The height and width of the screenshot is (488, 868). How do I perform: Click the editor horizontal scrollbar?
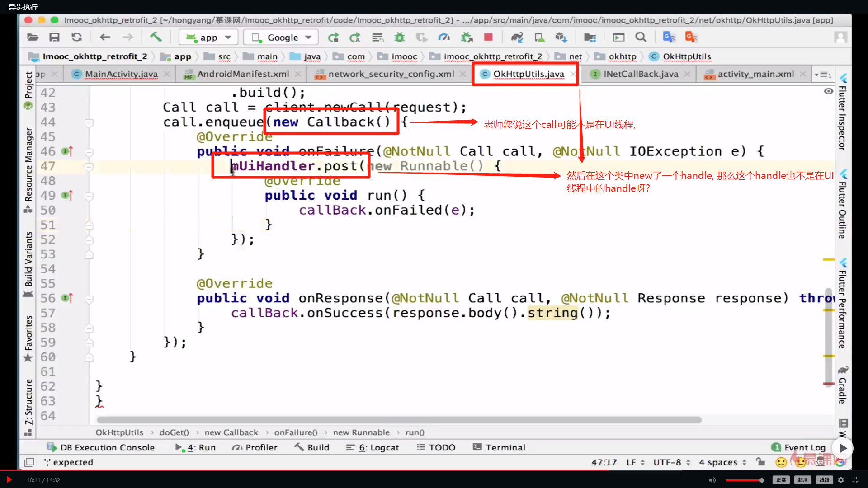tap(399, 420)
